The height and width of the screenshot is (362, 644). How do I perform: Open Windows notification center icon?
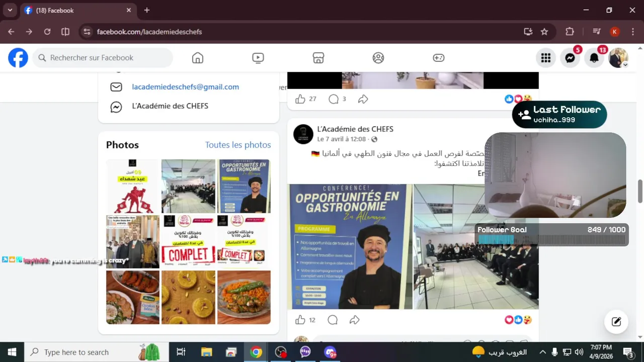coord(628,352)
